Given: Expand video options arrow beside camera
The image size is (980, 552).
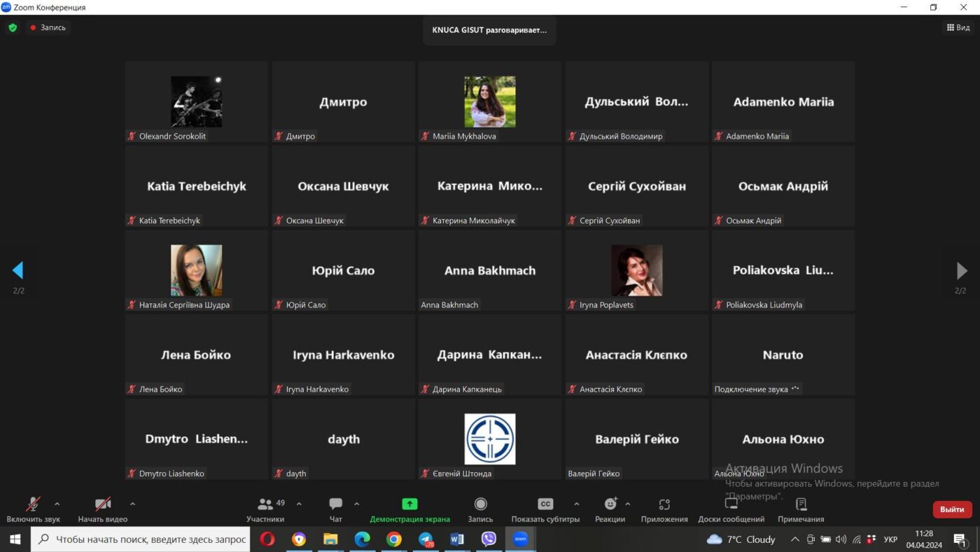Looking at the screenshot, I should click(x=133, y=504).
